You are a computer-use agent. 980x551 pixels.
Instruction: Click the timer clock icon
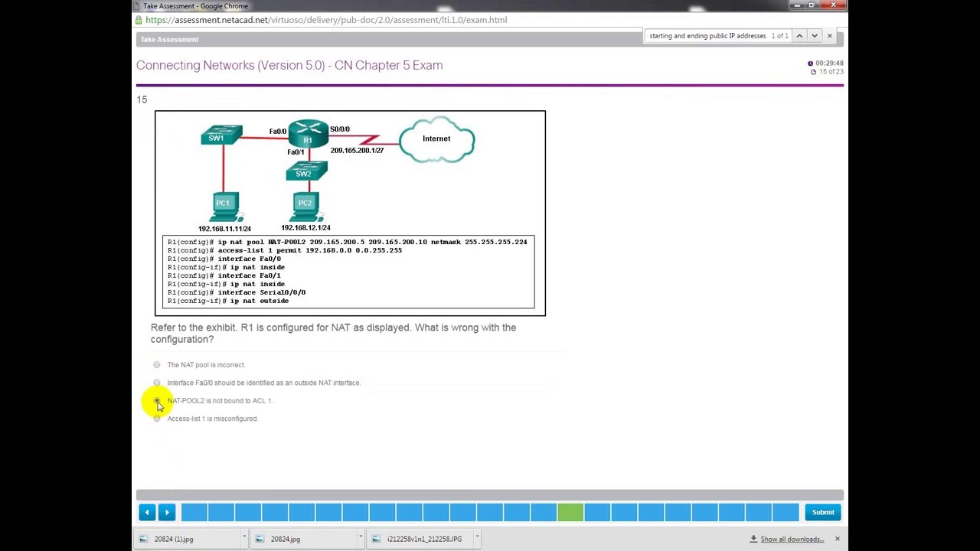[x=810, y=64]
